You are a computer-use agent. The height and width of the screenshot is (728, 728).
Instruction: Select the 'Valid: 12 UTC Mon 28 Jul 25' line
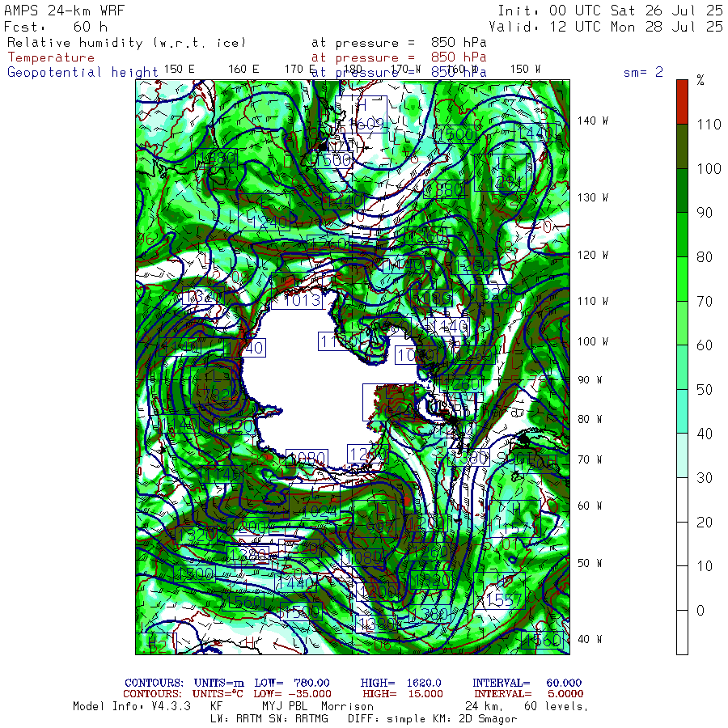click(x=605, y=27)
